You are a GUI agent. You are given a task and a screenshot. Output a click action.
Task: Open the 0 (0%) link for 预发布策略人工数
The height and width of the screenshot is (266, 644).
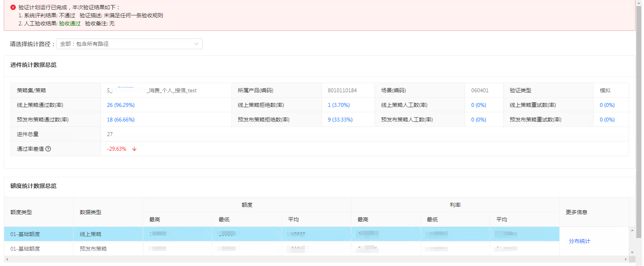pyautogui.click(x=478, y=120)
